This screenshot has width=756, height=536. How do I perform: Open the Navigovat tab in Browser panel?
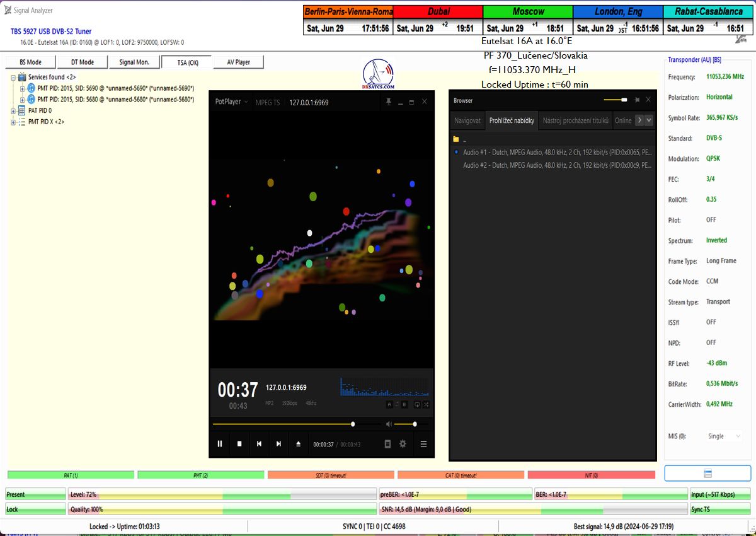point(467,120)
